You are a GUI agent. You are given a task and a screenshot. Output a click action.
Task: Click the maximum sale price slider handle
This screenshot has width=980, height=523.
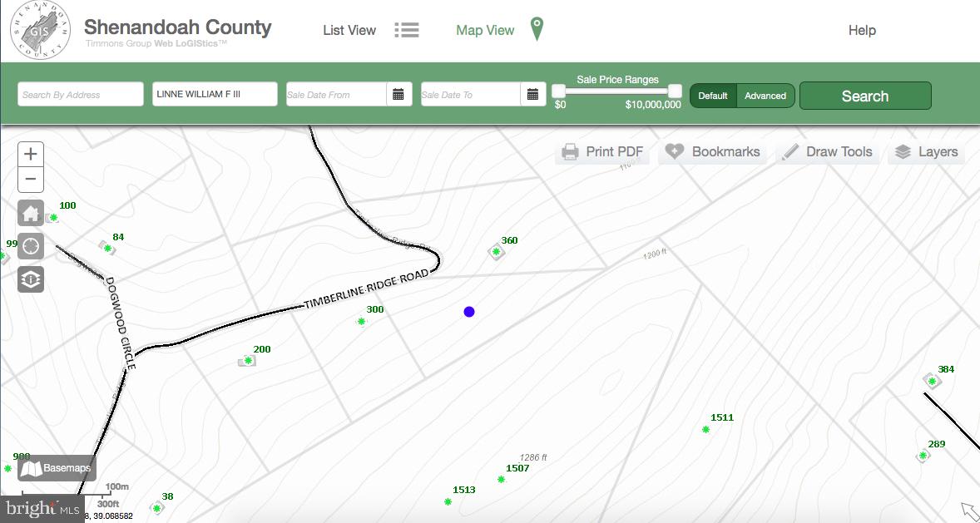675,91
